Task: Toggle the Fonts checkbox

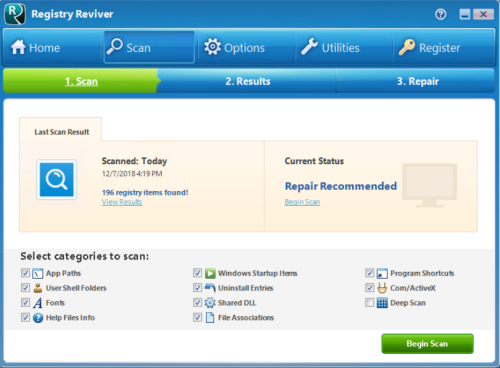Action: tap(25, 302)
